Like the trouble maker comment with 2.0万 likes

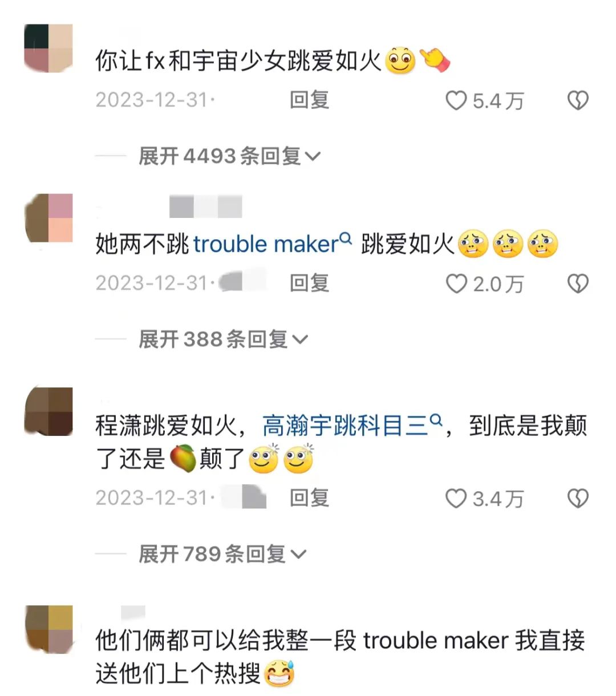tap(456, 284)
